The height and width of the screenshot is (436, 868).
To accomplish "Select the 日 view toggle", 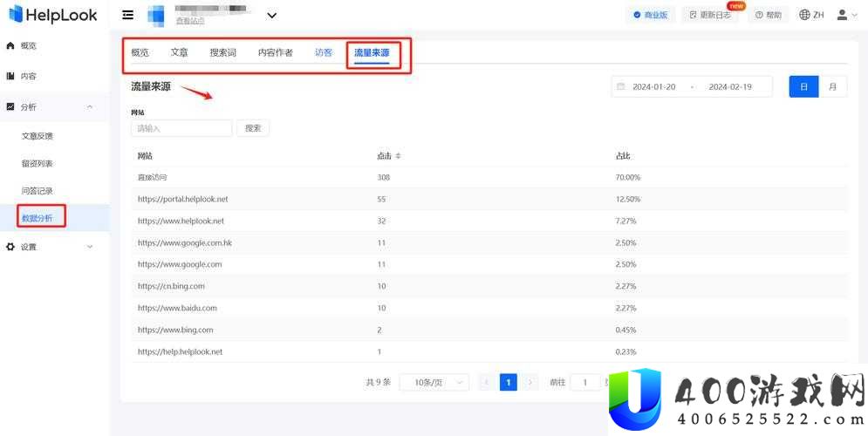I will click(x=803, y=87).
